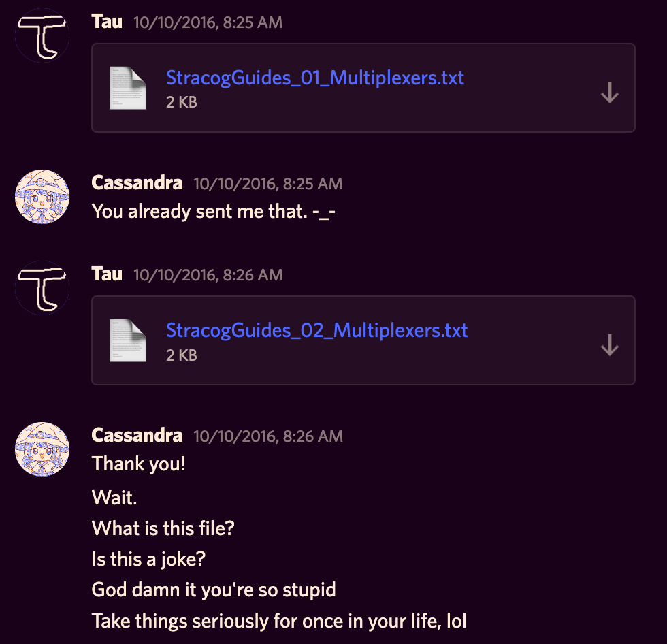The height and width of the screenshot is (644, 667).
Task: Open Tau's profile via his first avatar
Action: pos(42,35)
